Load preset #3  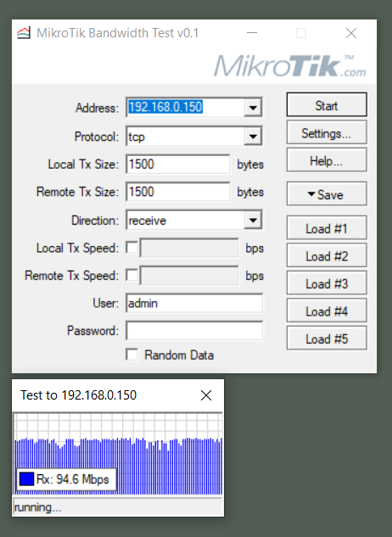[327, 283]
